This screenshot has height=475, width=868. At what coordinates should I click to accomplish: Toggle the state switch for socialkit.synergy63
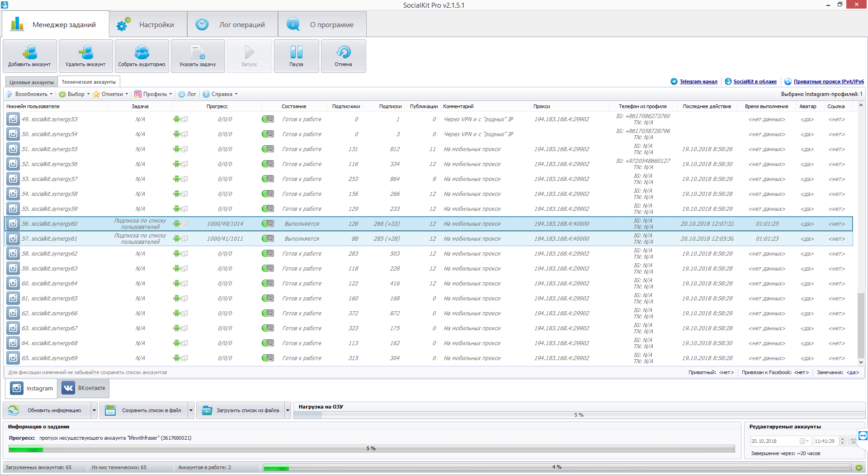pos(268,269)
